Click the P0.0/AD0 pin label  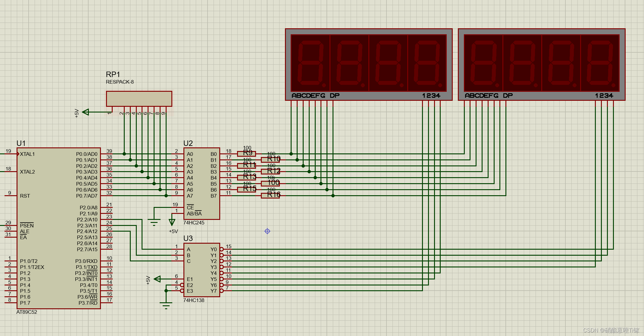pos(87,154)
